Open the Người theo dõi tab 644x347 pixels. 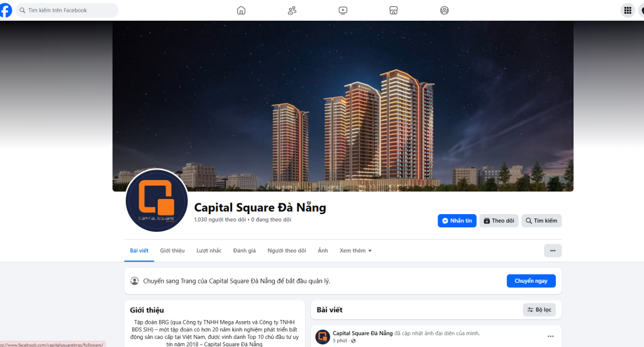(287, 251)
